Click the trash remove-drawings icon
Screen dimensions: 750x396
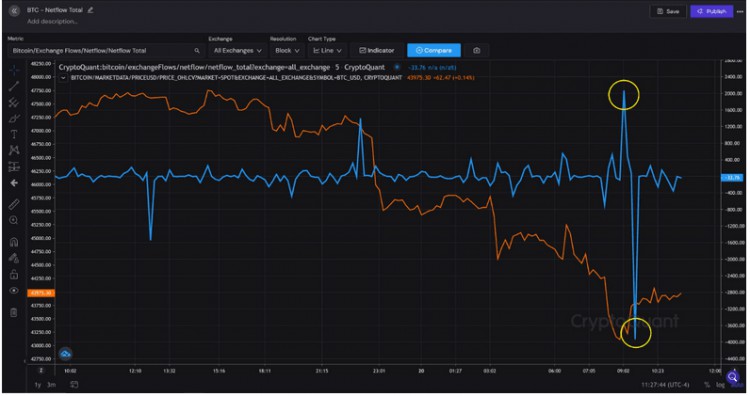(x=14, y=313)
